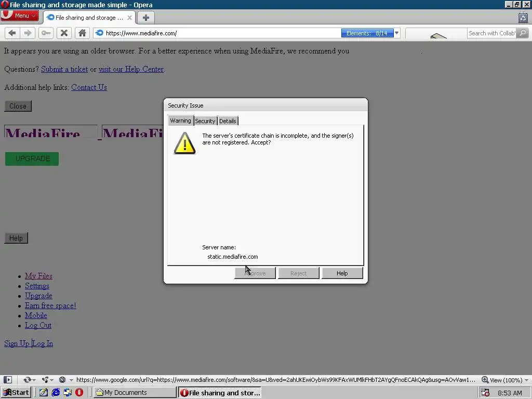Viewport: 532px width, 399px height.
Task: Open the My Files link
Action: [38, 276]
